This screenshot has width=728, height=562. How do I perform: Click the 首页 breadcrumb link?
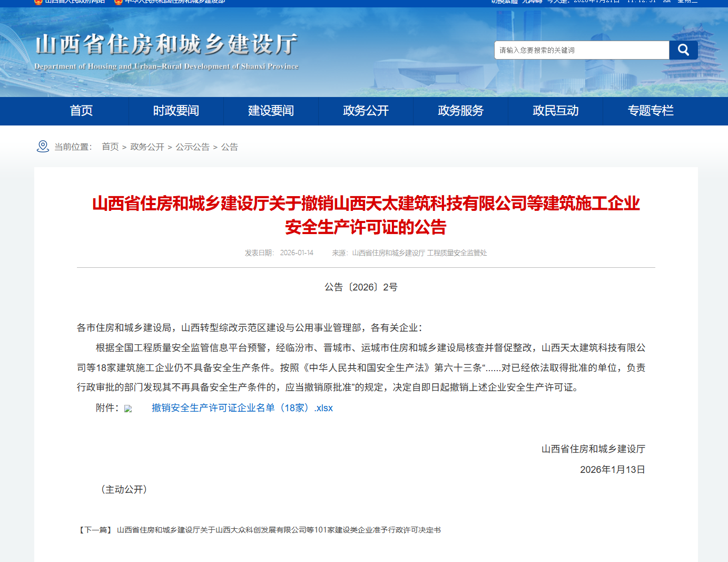click(x=110, y=147)
